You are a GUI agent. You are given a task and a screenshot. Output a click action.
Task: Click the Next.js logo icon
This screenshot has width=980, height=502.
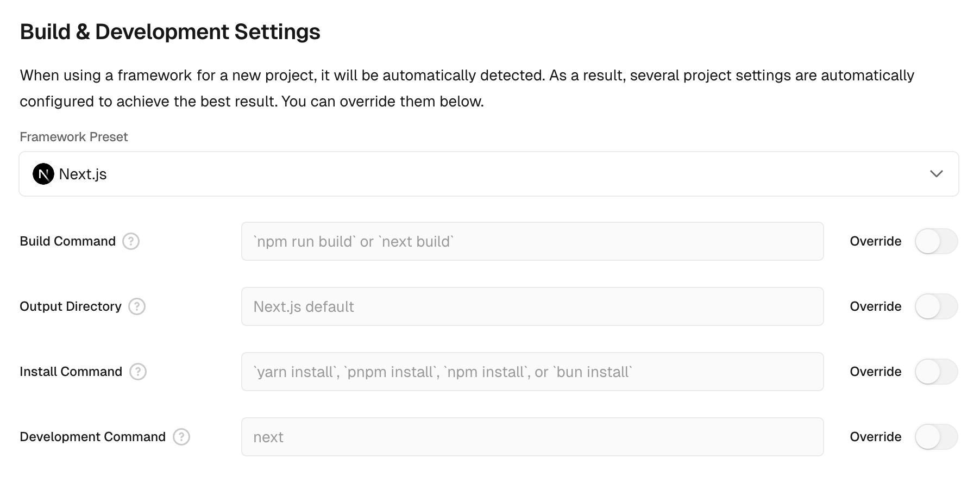pyautogui.click(x=43, y=174)
